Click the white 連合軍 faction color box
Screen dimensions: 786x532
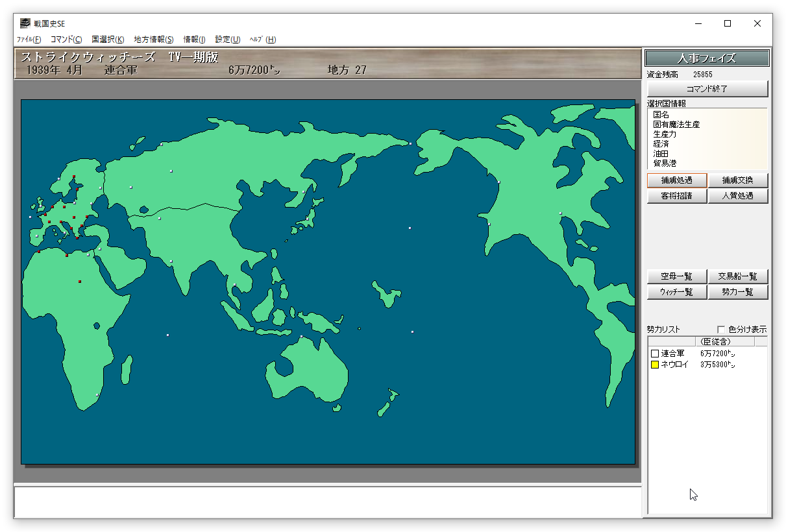654,354
